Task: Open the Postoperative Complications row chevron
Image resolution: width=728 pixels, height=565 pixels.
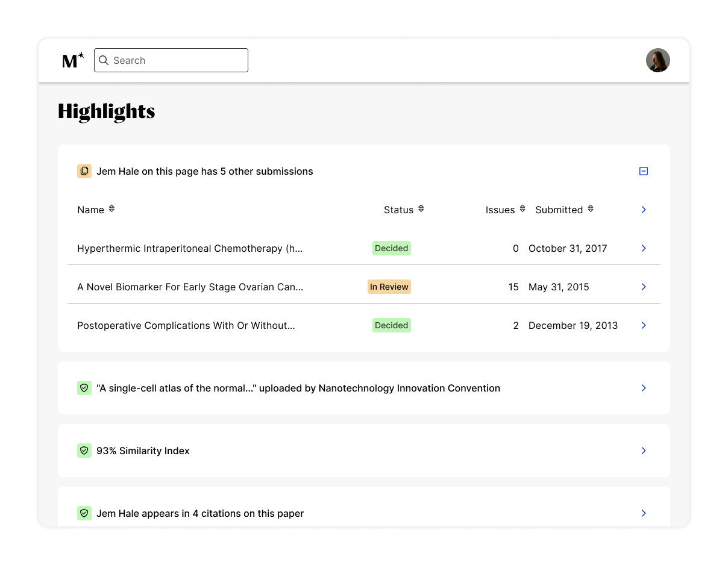Action: [x=644, y=325]
